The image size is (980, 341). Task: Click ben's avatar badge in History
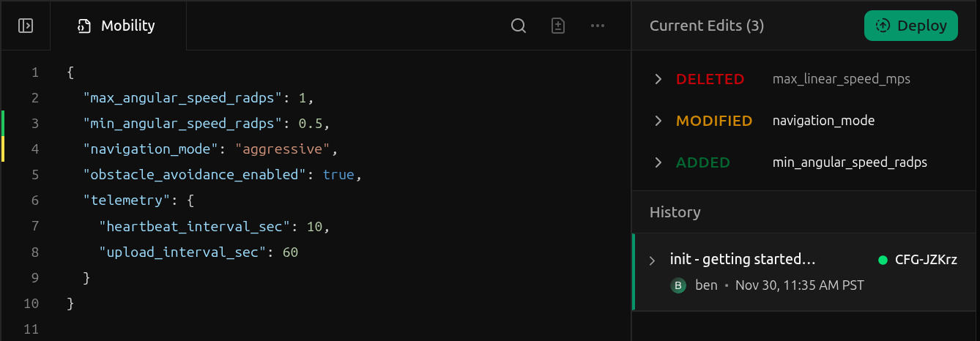[x=678, y=285]
